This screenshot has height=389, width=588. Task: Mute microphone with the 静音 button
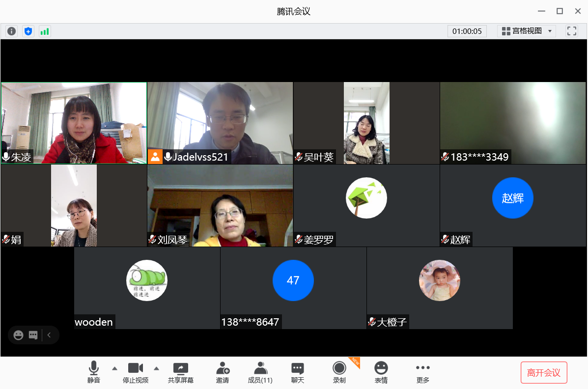93,372
